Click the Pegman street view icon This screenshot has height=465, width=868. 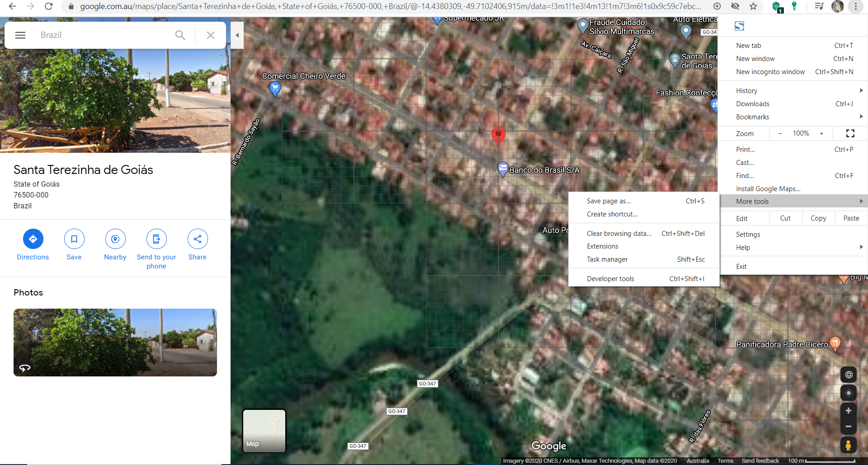tap(849, 445)
